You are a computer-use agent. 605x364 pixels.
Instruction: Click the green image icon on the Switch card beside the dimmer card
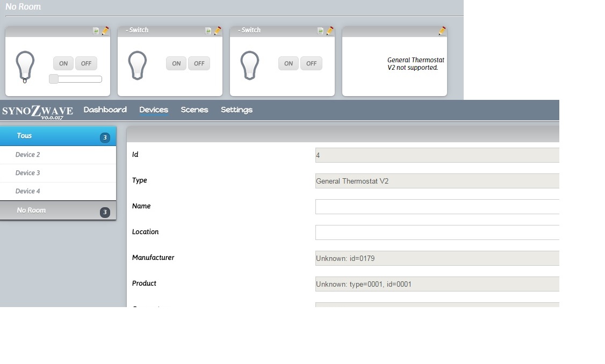pyautogui.click(x=208, y=31)
